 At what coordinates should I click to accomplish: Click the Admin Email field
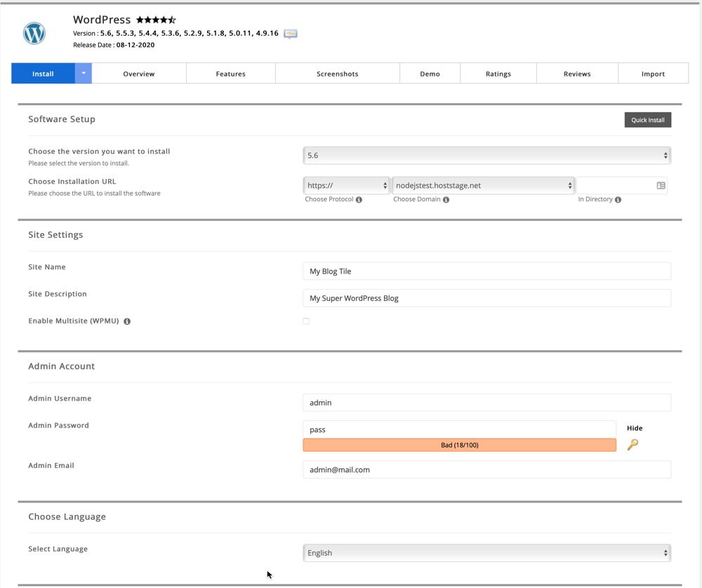click(x=486, y=469)
